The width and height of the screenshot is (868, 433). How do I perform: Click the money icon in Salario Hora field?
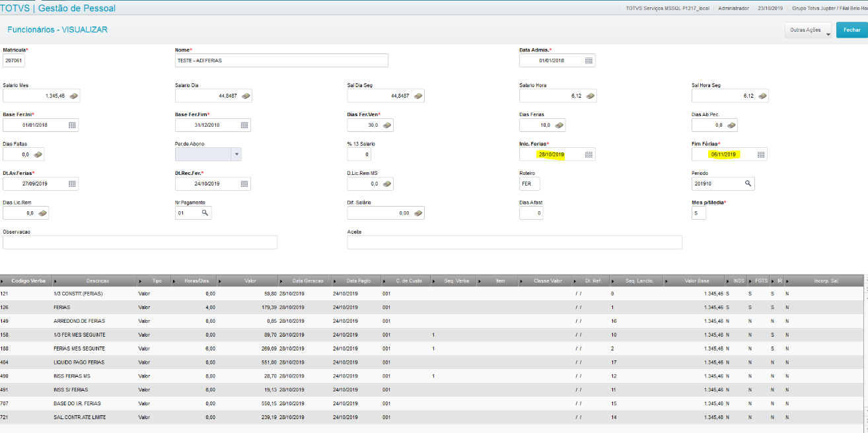[590, 96]
